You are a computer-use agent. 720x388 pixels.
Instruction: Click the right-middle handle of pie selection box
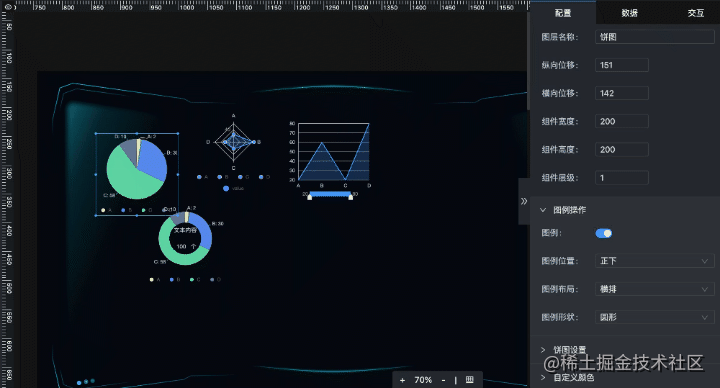tap(178, 174)
